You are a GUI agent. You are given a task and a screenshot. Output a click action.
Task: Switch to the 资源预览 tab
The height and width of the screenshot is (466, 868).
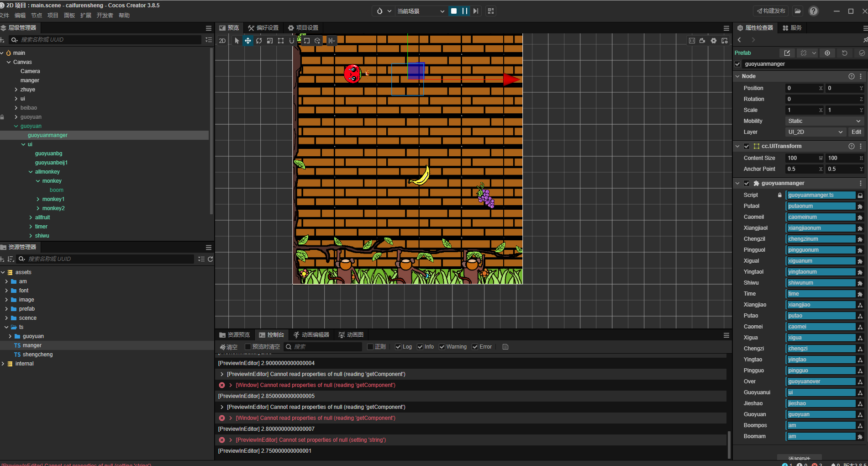click(235, 335)
